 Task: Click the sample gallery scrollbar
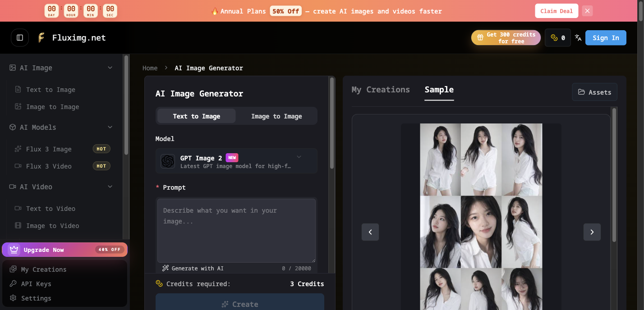click(614, 175)
